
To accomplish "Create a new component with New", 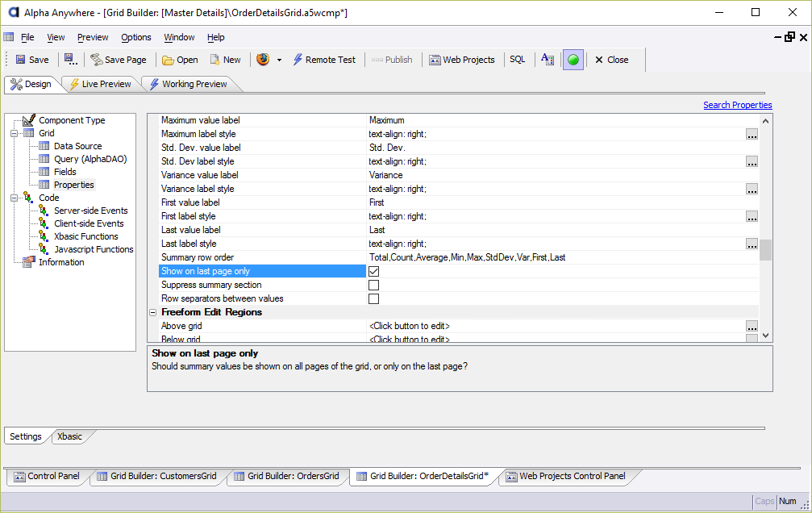I will click(x=225, y=60).
